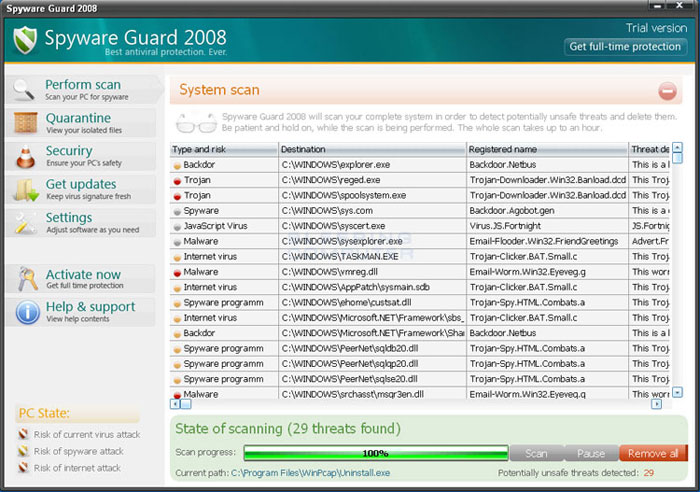700x492 pixels.
Task: Open the Settings section
Action: (81, 223)
